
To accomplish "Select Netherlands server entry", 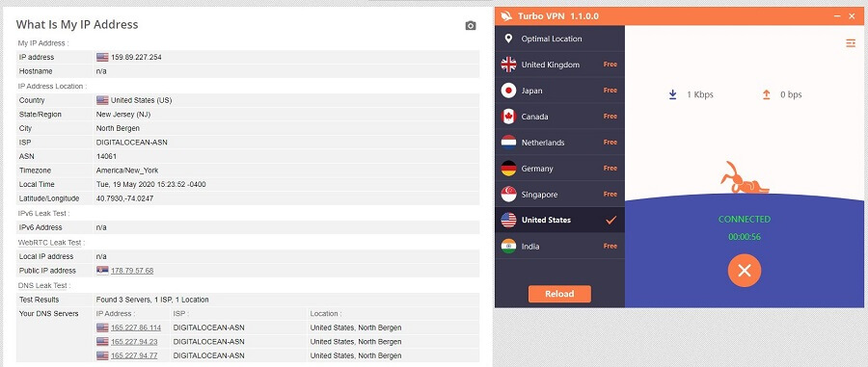I will click(x=559, y=143).
